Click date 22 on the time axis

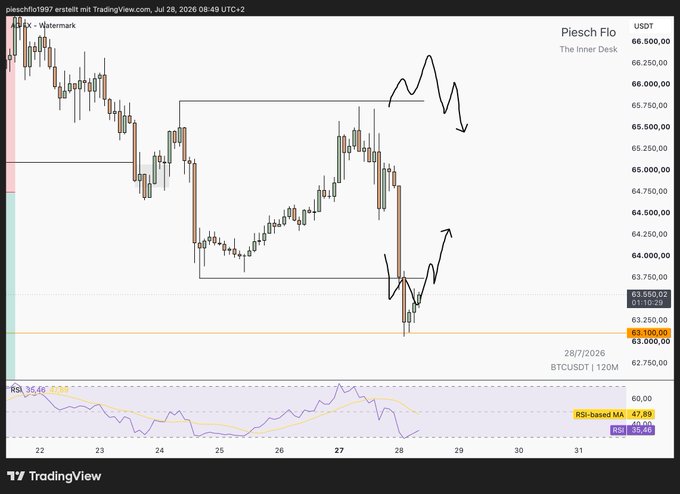point(40,450)
